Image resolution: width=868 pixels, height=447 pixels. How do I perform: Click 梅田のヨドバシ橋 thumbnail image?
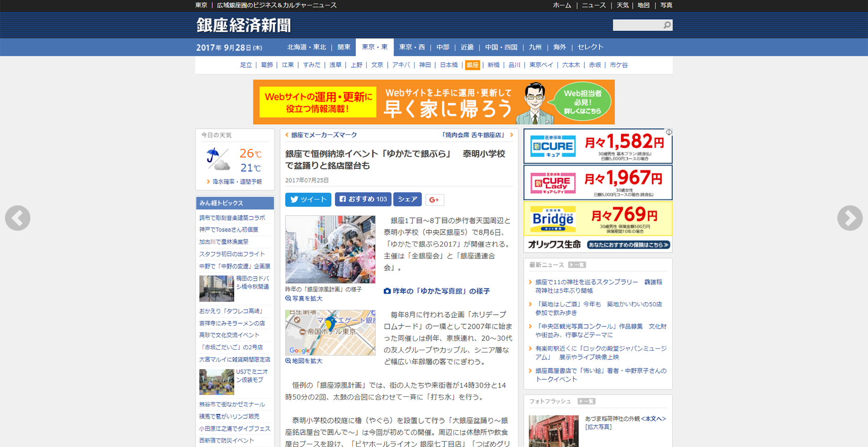click(x=217, y=288)
